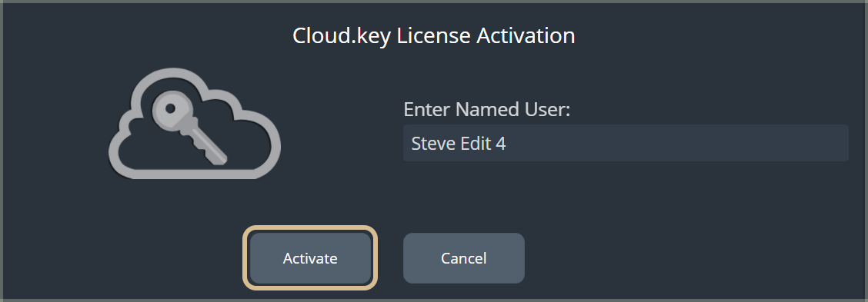Click empty area of Named User field
This screenshot has width=868, height=302.
pos(676,143)
